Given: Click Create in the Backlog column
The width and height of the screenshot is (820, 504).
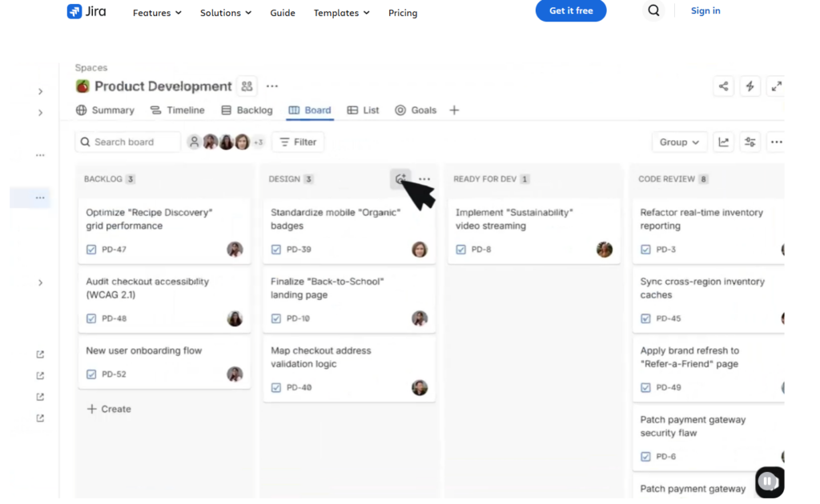Looking at the screenshot, I should pyautogui.click(x=109, y=409).
